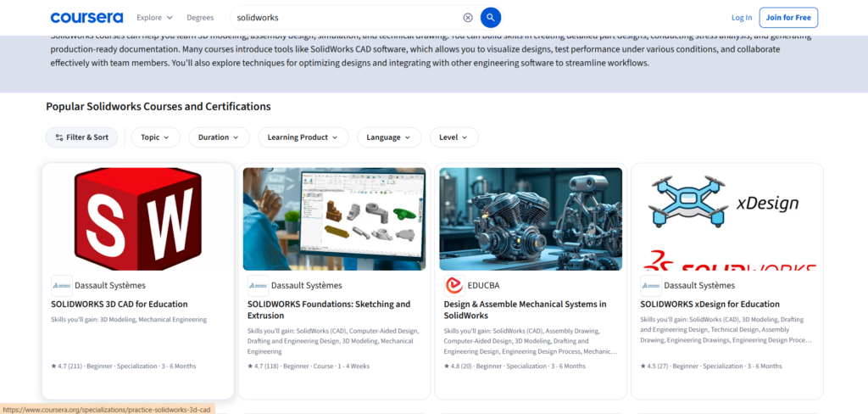Image resolution: width=868 pixels, height=414 pixels.
Task: Expand the Topic filter dropdown
Action: (156, 137)
